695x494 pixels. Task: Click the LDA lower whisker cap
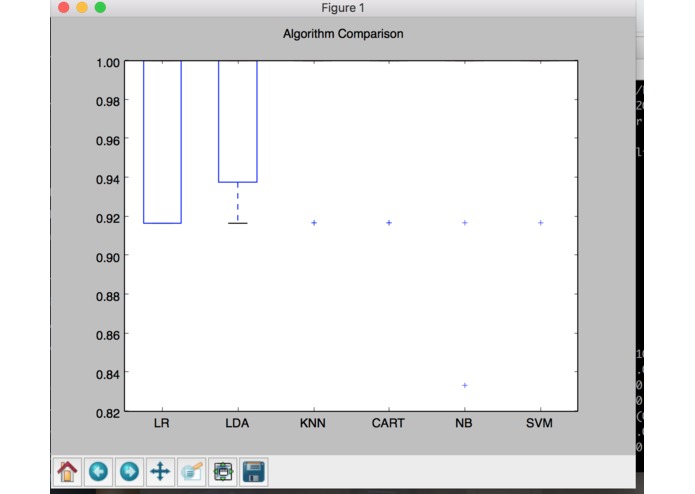[x=238, y=223]
